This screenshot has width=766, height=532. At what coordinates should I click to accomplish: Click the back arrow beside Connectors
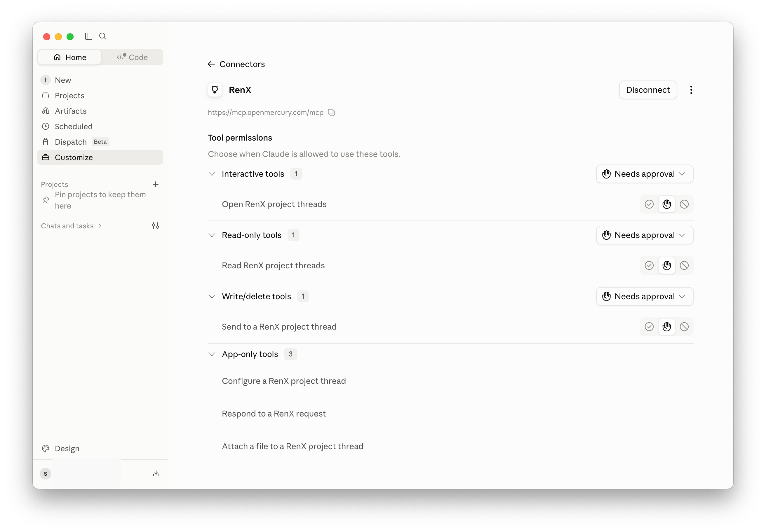211,64
